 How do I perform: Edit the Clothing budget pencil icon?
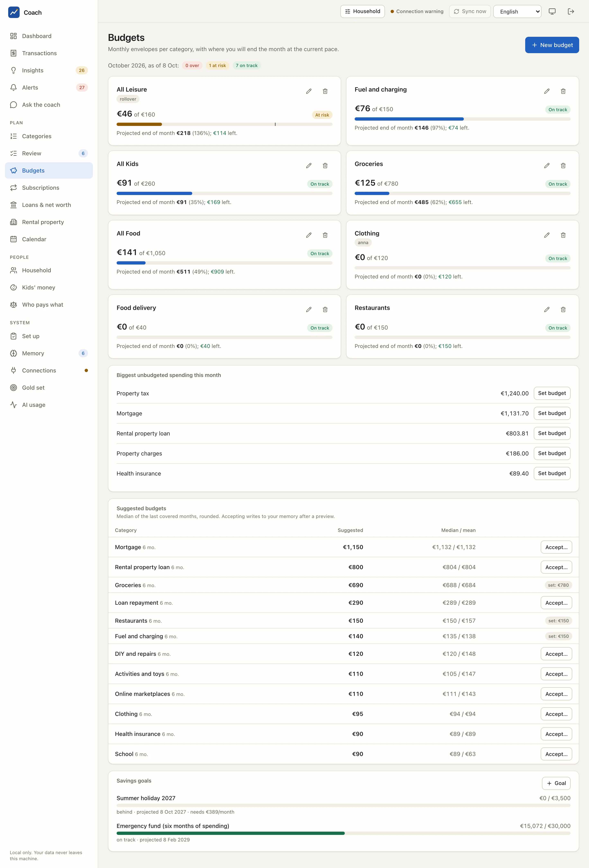click(547, 235)
